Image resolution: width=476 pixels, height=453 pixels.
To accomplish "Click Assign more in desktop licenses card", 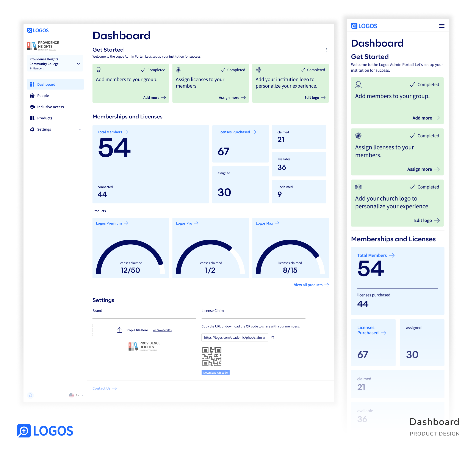I will [232, 98].
